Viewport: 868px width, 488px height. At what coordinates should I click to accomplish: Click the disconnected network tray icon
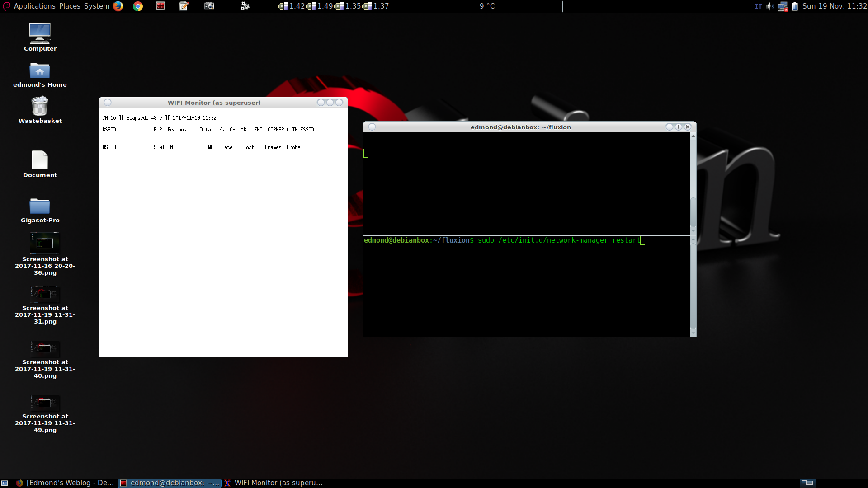(783, 6)
